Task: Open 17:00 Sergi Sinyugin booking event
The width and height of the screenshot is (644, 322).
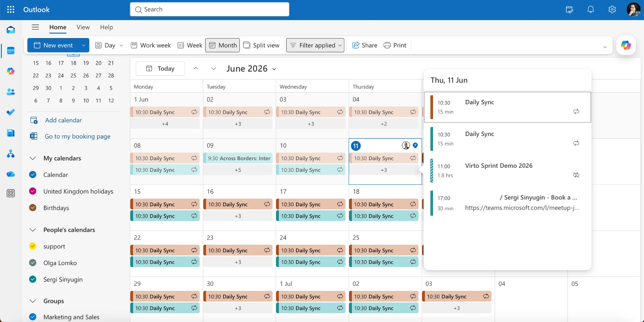Action: tap(507, 203)
